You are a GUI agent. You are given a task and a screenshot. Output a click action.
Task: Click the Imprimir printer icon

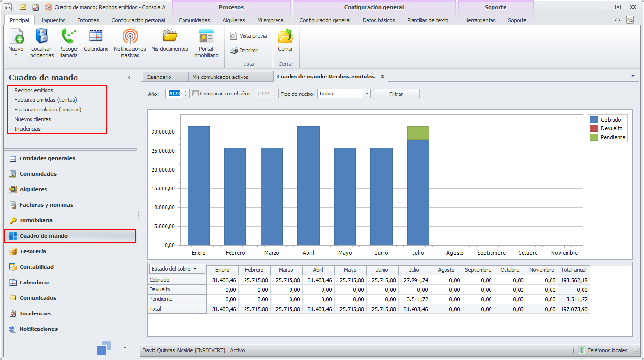pos(233,50)
